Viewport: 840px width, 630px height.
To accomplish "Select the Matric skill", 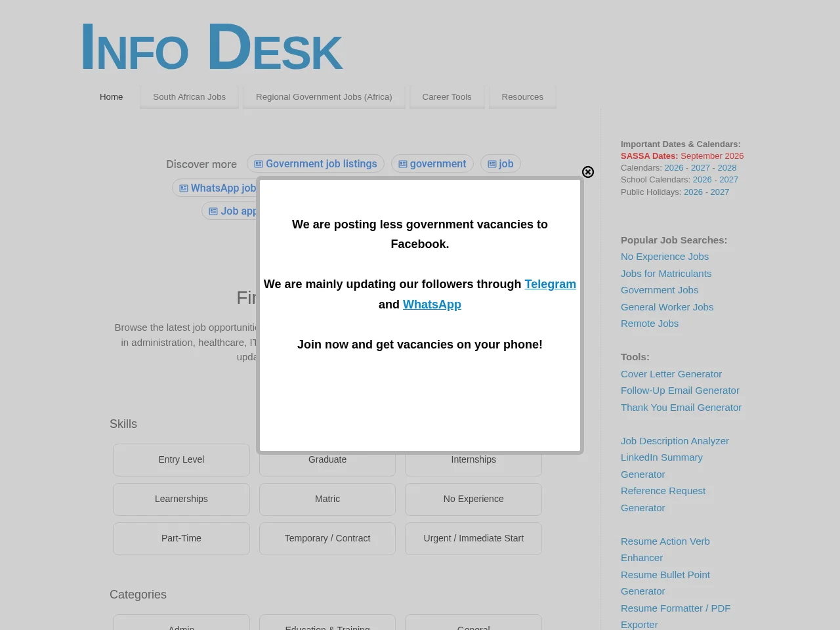I will point(327,499).
